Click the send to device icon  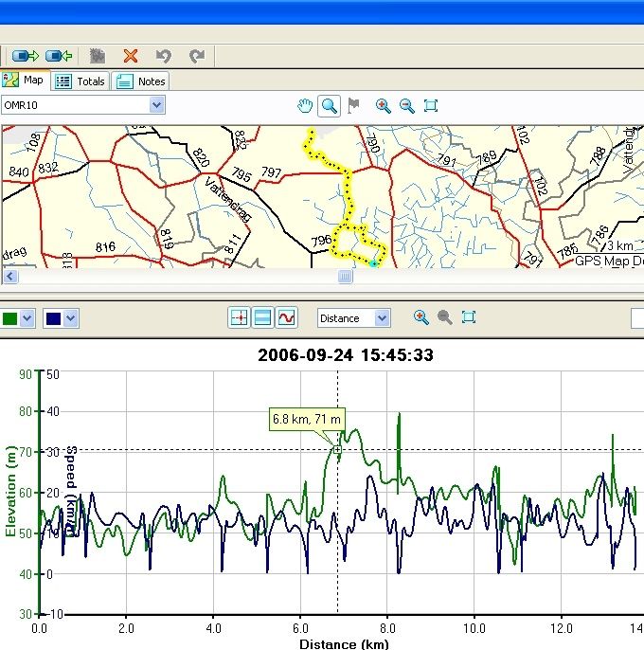(26, 56)
